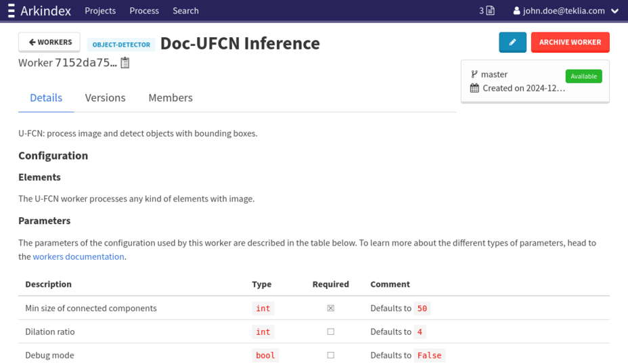628x364 pixels.
Task: Go to the Arkindex home logo
Action: [x=45, y=11]
